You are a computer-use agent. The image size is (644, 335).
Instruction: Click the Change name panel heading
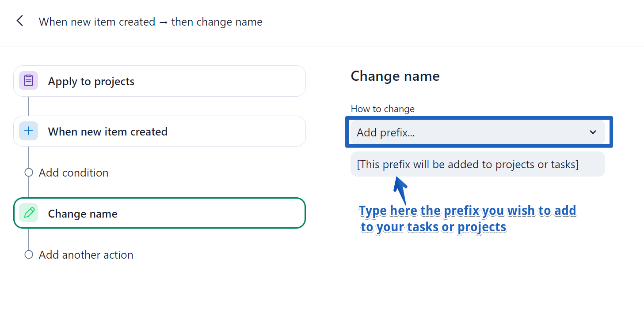click(x=395, y=76)
